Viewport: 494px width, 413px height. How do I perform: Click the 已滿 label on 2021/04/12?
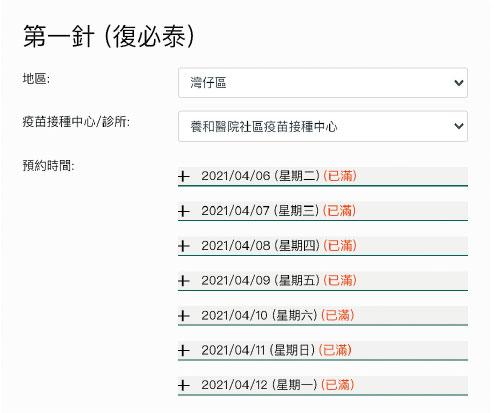click(337, 385)
